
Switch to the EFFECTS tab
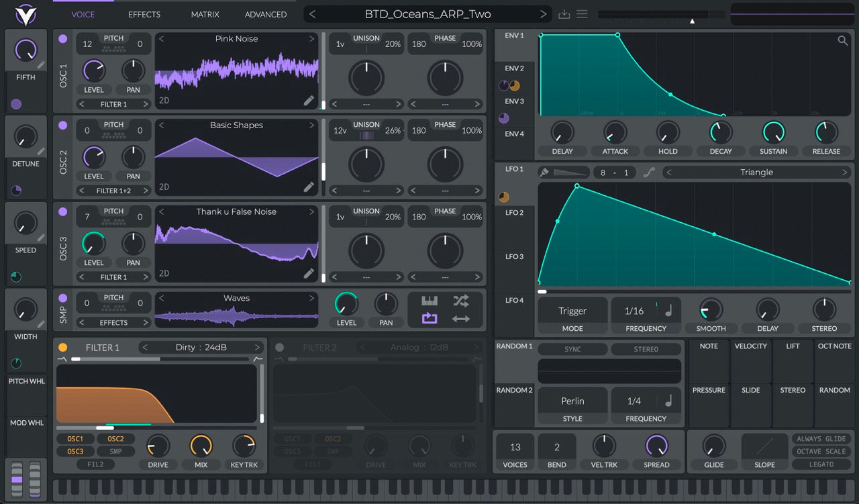144,14
